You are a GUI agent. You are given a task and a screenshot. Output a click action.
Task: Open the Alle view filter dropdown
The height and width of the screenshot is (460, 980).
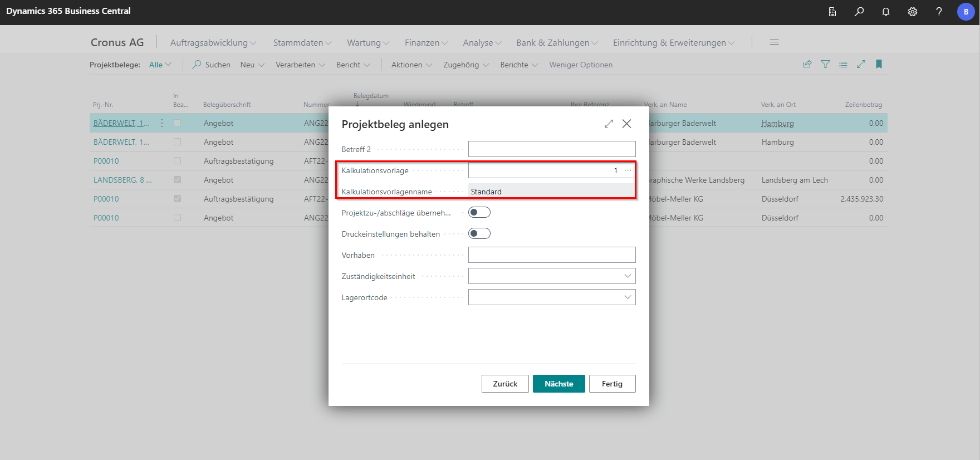click(160, 65)
